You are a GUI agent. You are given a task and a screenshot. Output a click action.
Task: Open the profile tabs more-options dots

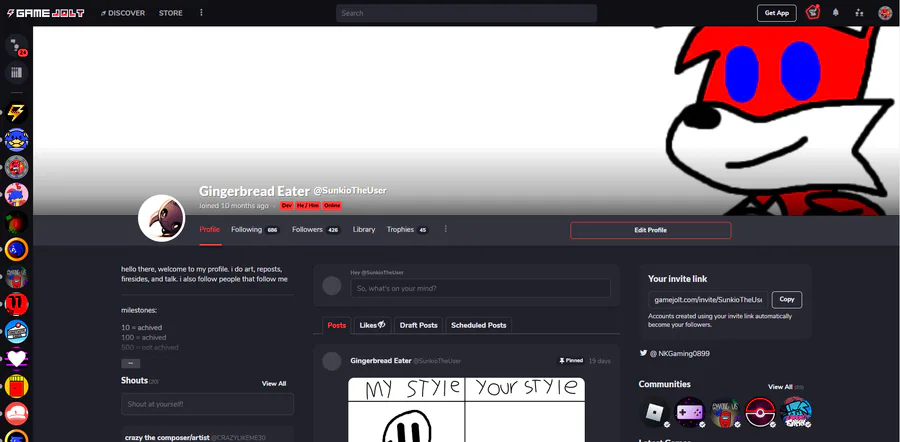point(445,229)
